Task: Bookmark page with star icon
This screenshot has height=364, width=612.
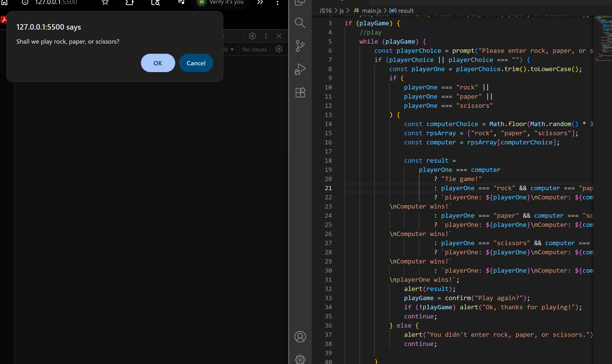Action: pos(105,2)
